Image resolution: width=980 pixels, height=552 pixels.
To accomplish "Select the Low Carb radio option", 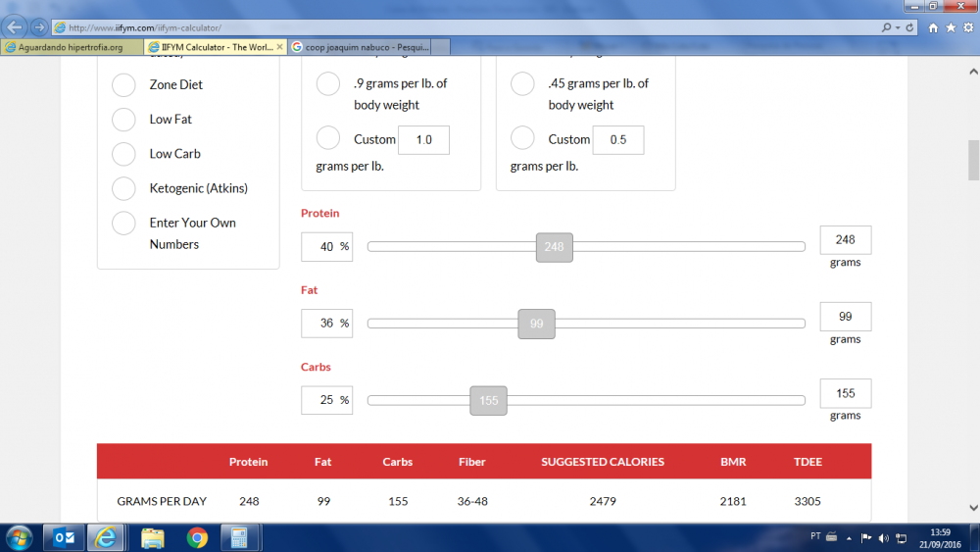I will 123,154.
